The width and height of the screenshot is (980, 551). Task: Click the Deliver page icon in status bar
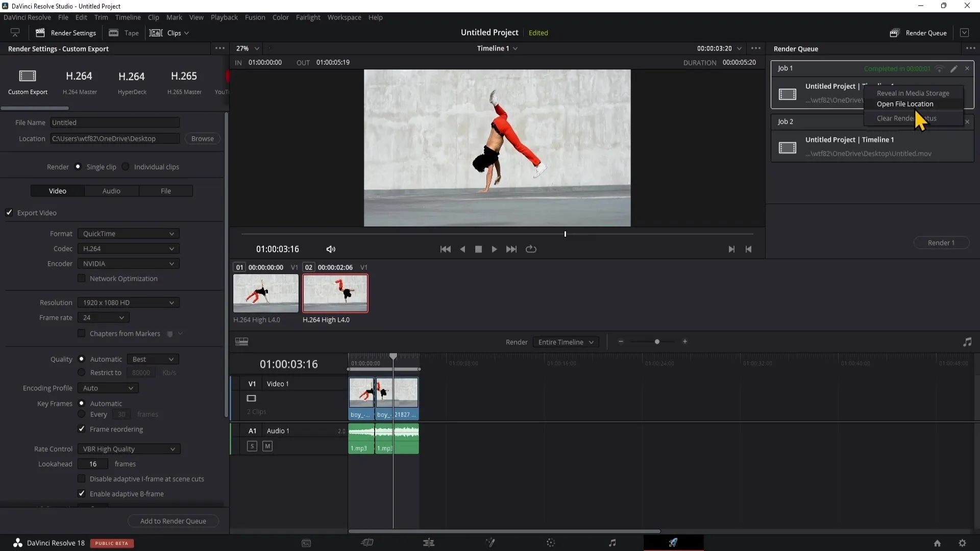coord(672,543)
